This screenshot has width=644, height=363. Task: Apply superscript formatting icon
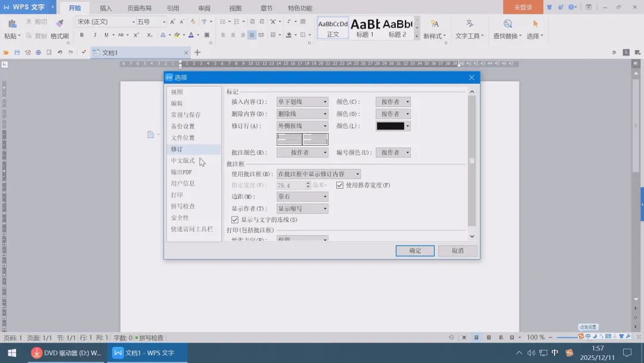pos(137,35)
